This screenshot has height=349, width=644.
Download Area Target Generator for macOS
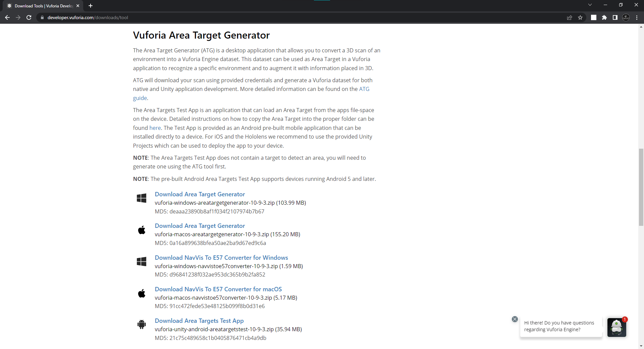(x=200, y=226)
